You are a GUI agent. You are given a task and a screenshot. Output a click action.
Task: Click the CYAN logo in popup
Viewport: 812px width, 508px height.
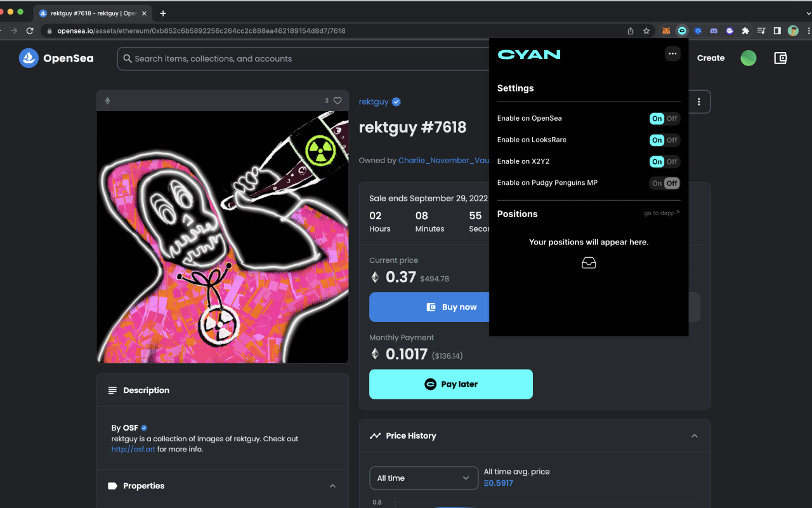pyautogui.click(x=529, y=55)
